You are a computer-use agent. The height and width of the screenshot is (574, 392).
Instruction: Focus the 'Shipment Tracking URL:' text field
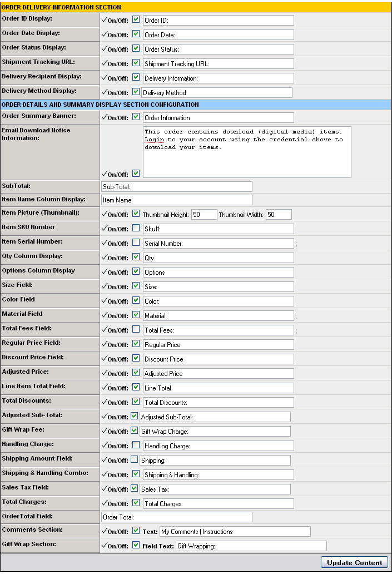[218, 64]
